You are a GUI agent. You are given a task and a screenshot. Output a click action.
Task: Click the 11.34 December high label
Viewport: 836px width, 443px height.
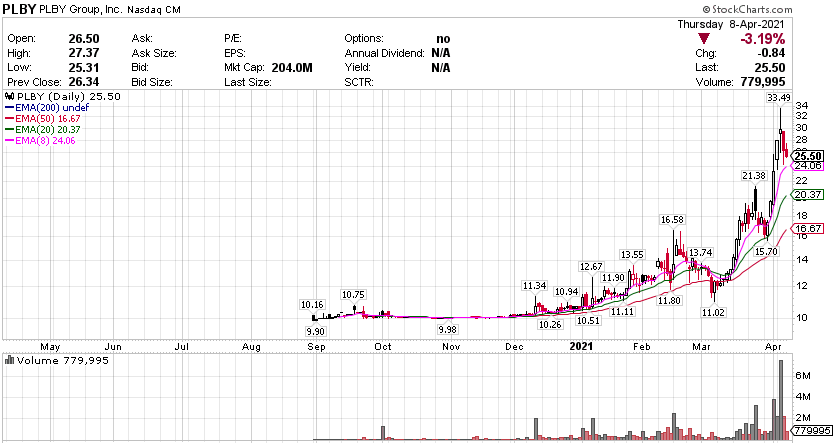point(535,286)
